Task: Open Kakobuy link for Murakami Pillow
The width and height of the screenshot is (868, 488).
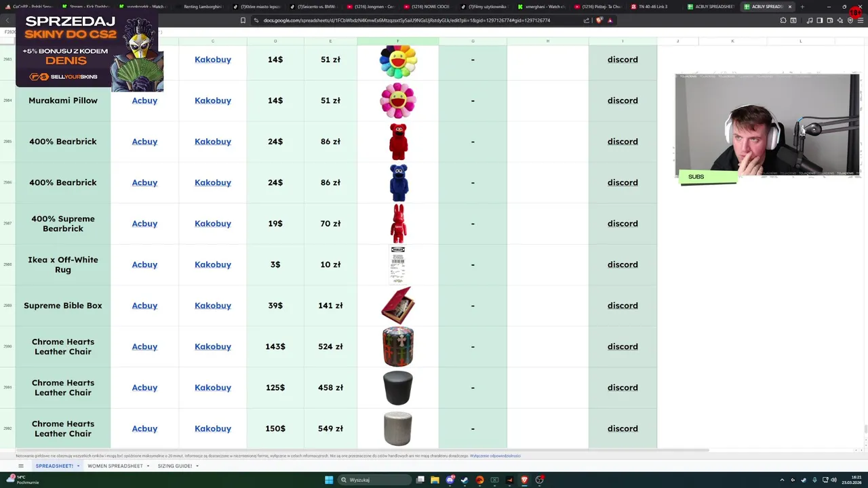Action: coord(213,100)
